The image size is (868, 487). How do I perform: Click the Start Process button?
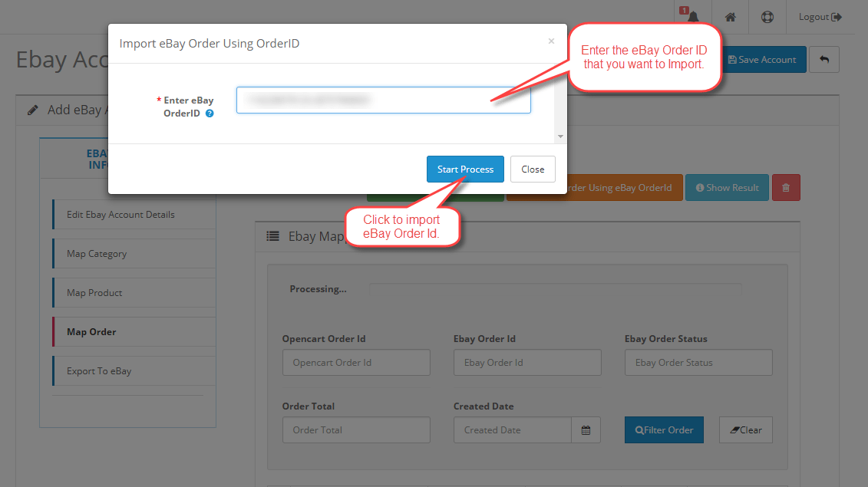tap(465, 169)
